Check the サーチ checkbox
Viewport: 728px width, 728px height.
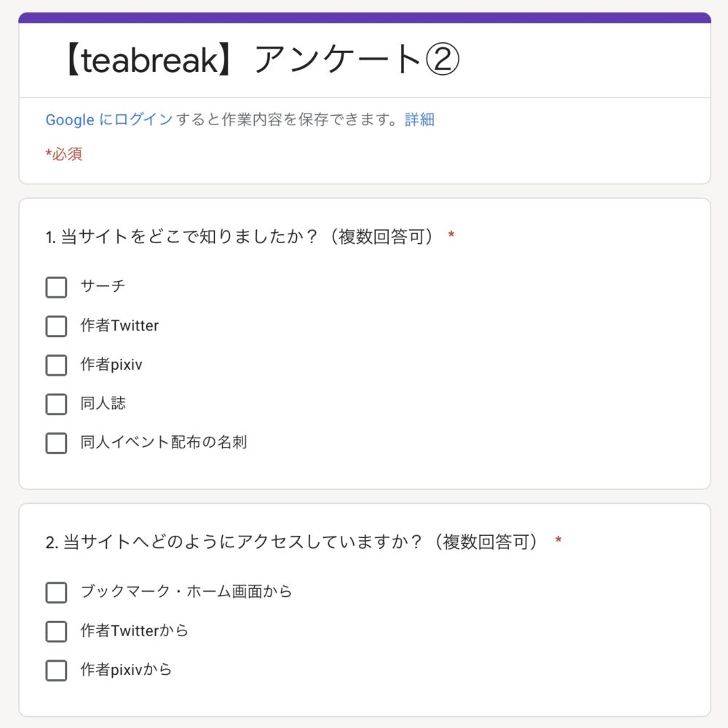(56, 287)
